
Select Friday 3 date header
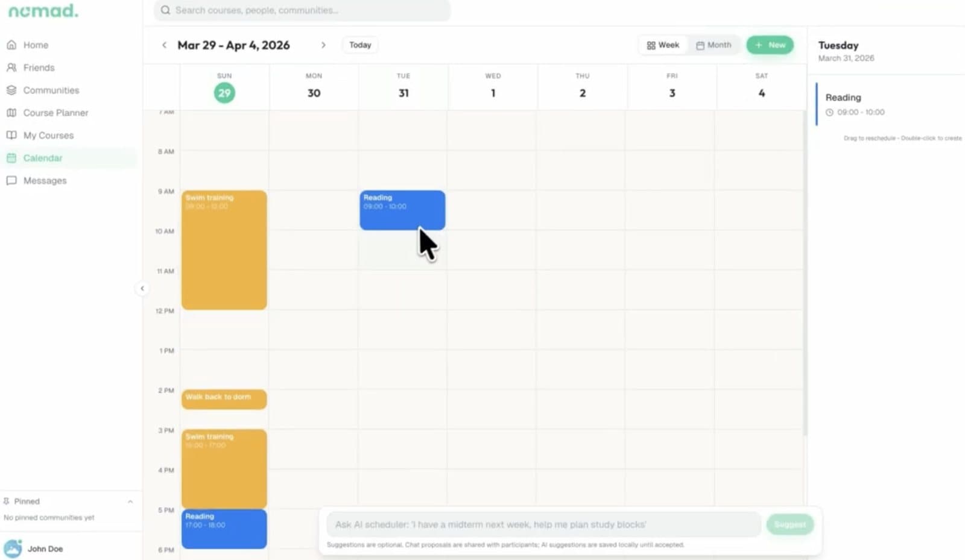tap(672, 87)
